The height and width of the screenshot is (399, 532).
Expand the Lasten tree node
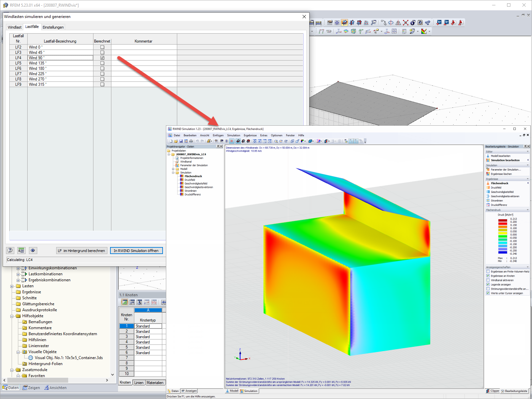click(12, 286)
